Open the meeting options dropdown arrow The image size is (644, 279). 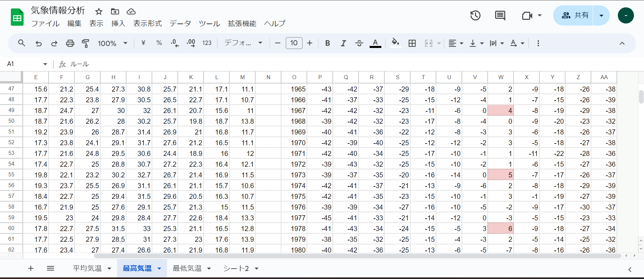[539, 15]
